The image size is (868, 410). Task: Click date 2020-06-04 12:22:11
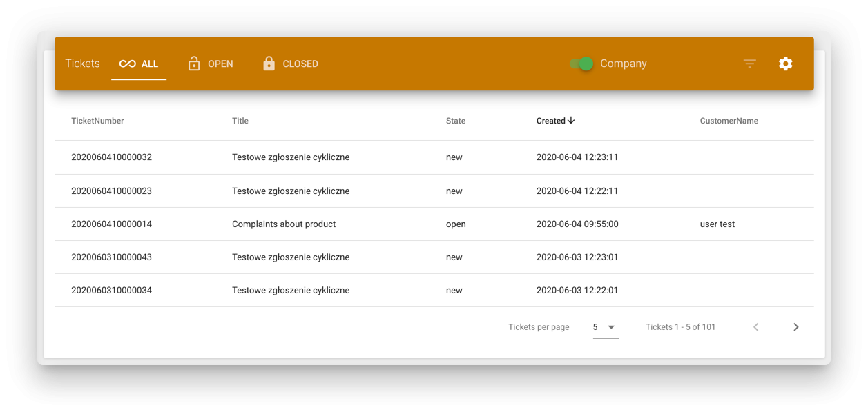(577, 191)
